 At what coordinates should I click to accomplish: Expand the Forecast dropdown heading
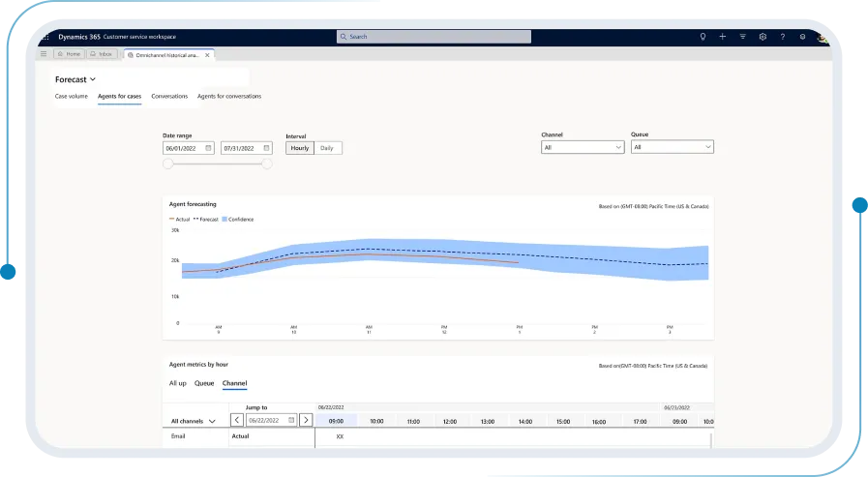tap(75, 79)
